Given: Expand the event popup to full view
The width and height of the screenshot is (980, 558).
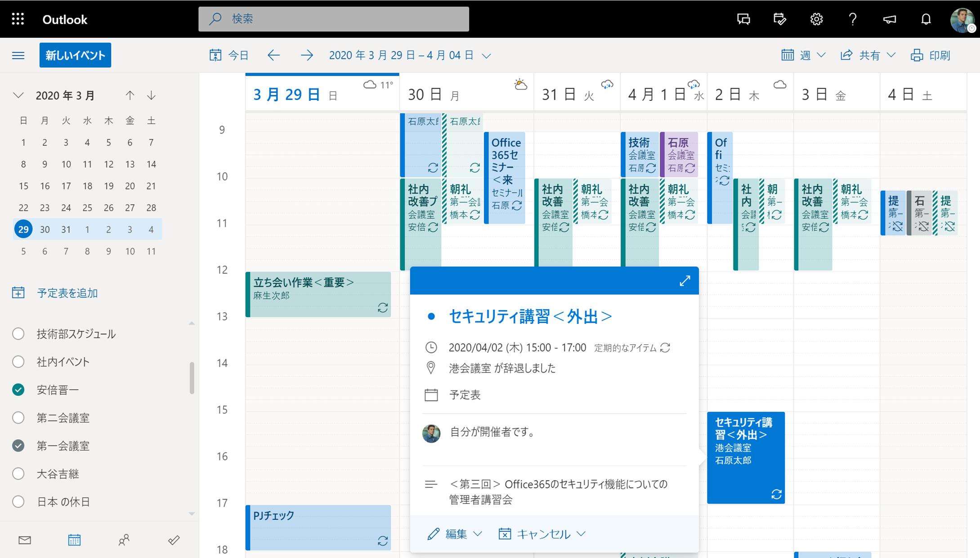Looking at the screenshot, I should point(685,281).
